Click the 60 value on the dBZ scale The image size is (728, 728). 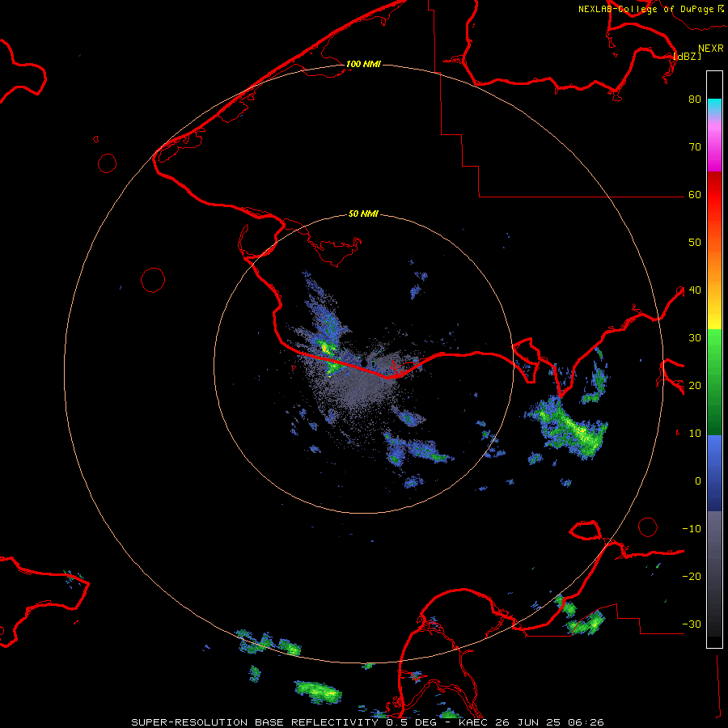[x=695, y=195]
